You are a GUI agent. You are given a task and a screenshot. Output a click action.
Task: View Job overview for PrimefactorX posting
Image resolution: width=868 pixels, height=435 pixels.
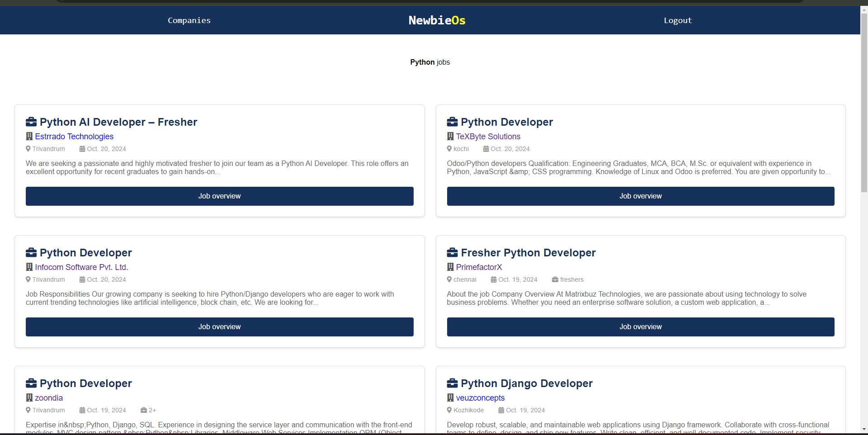[x=640, y=327]
